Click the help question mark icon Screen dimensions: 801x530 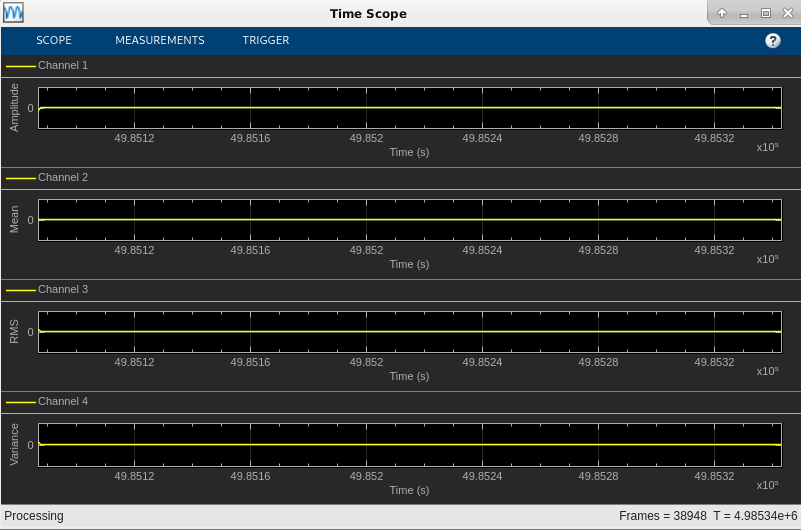[772, 41]
